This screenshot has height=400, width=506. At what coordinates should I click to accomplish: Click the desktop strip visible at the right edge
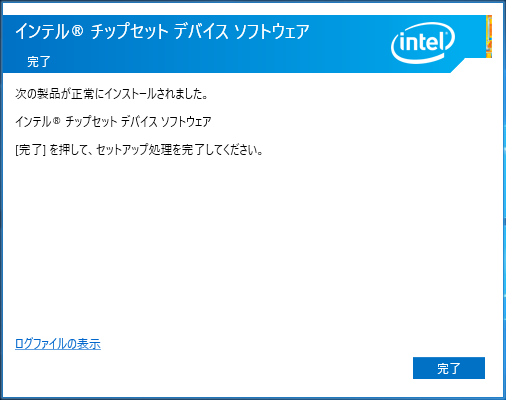tap(505, 200)
